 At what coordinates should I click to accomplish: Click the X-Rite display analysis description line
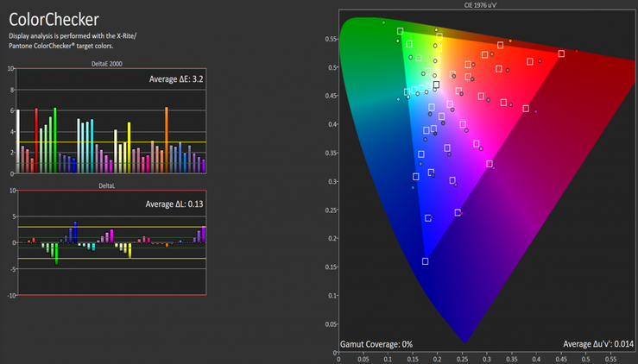[73, 36]
